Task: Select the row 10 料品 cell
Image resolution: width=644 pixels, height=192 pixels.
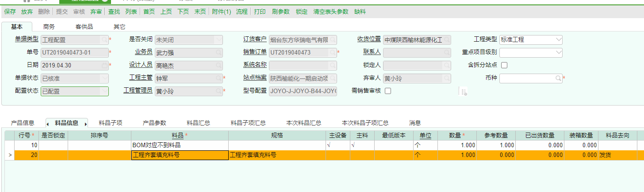Action: click(180, 145)
